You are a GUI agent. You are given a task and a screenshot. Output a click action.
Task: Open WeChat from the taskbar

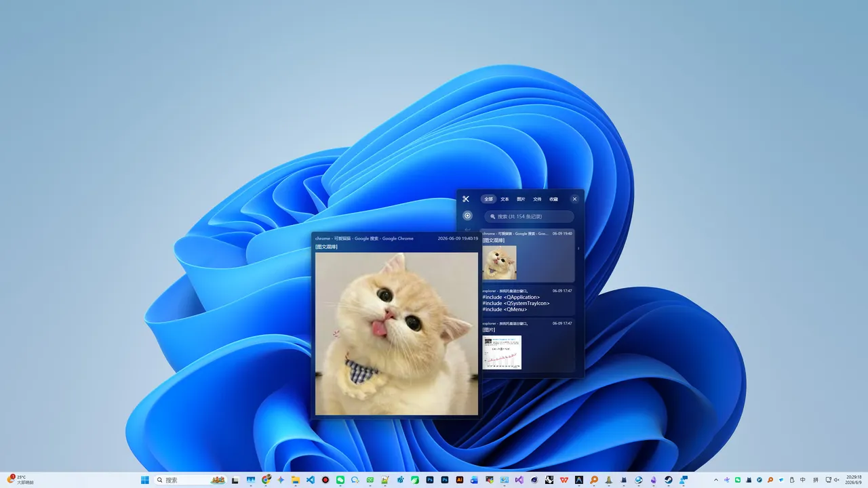pyautogui.click(x=340, y=480)
